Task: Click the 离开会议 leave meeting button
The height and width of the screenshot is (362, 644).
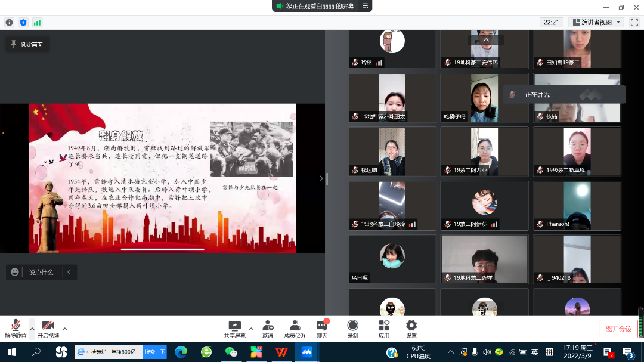Action: [618, 329]
